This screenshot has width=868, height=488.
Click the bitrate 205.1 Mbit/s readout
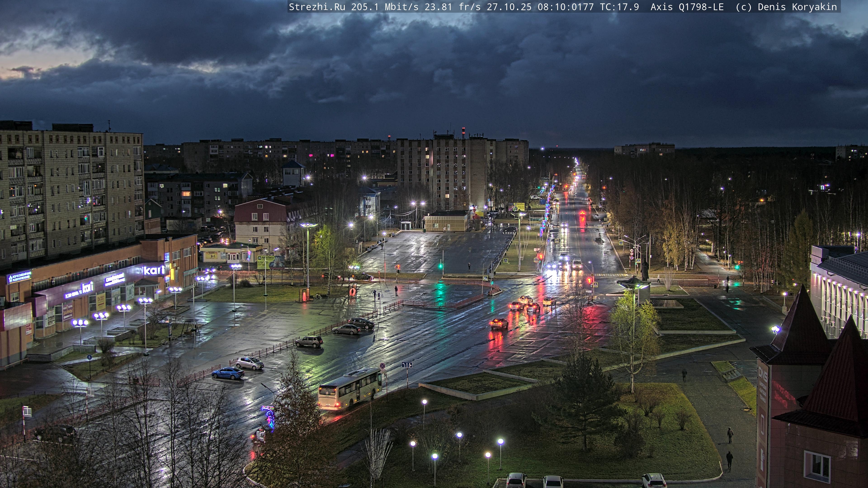[385, 7]
